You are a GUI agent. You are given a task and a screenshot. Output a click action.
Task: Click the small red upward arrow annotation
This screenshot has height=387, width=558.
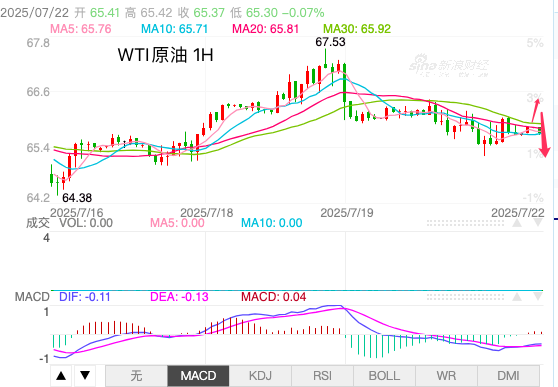pyautogui.click(x=536, y=111)
